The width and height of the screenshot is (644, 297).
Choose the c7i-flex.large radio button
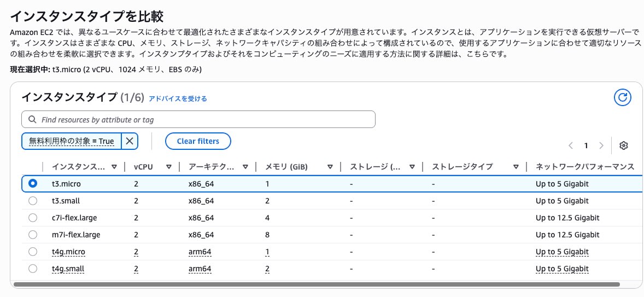tap(33, 218)
